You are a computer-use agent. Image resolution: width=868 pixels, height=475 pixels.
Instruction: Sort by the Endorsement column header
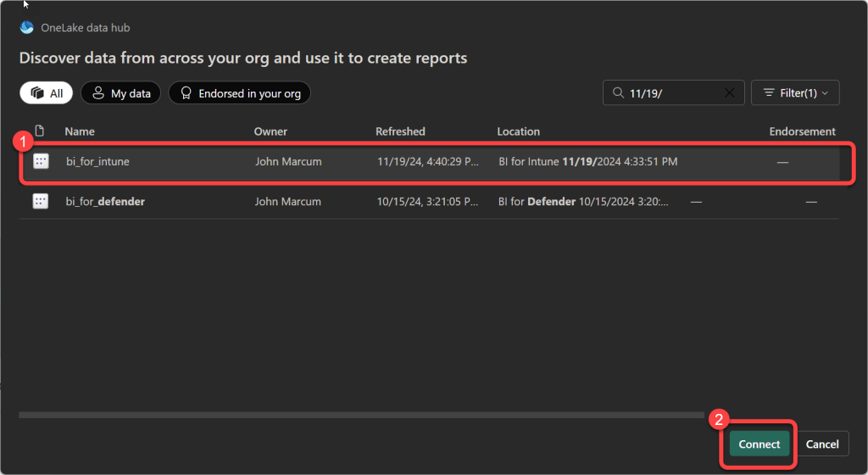[802, 131]
